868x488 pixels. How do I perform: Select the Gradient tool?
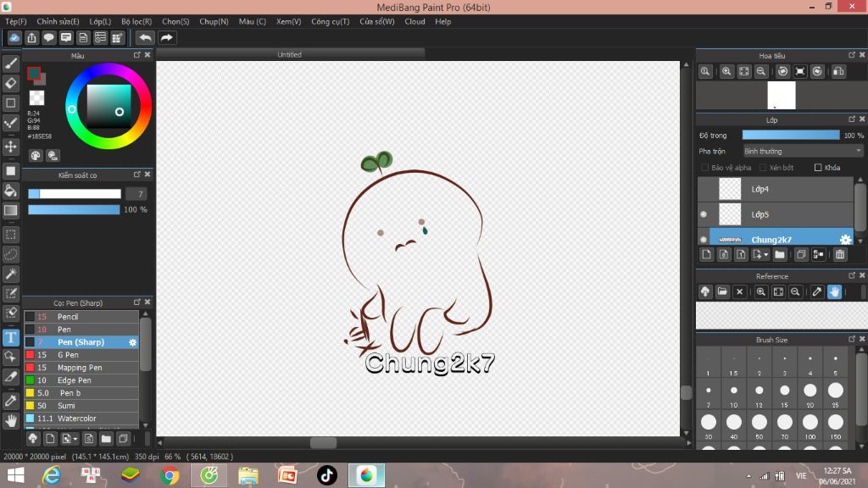10,210
